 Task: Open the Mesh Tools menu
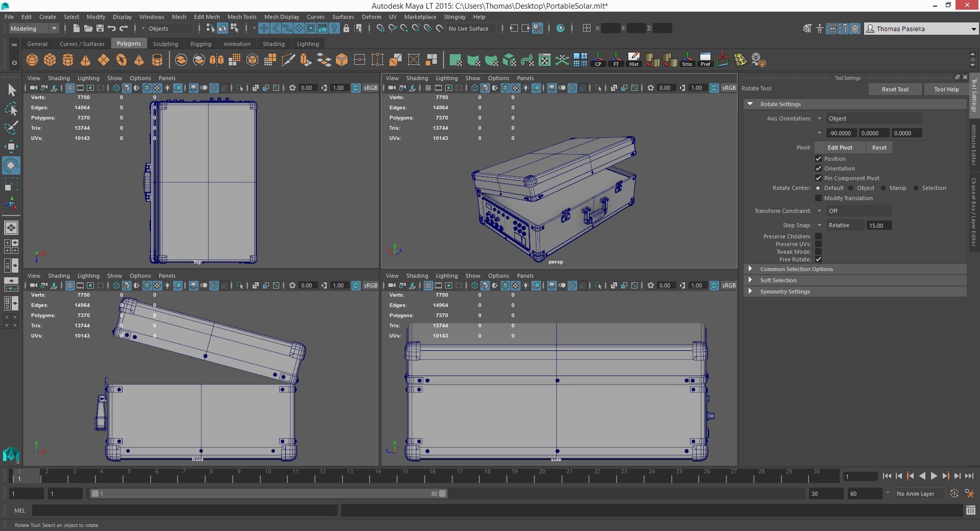[x=242, y=17]
